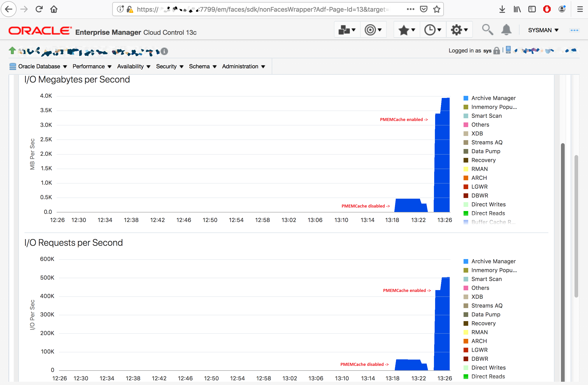
Task: Click Archive Manager swatch in megabytes legend
Action: (x=466, y=98)
